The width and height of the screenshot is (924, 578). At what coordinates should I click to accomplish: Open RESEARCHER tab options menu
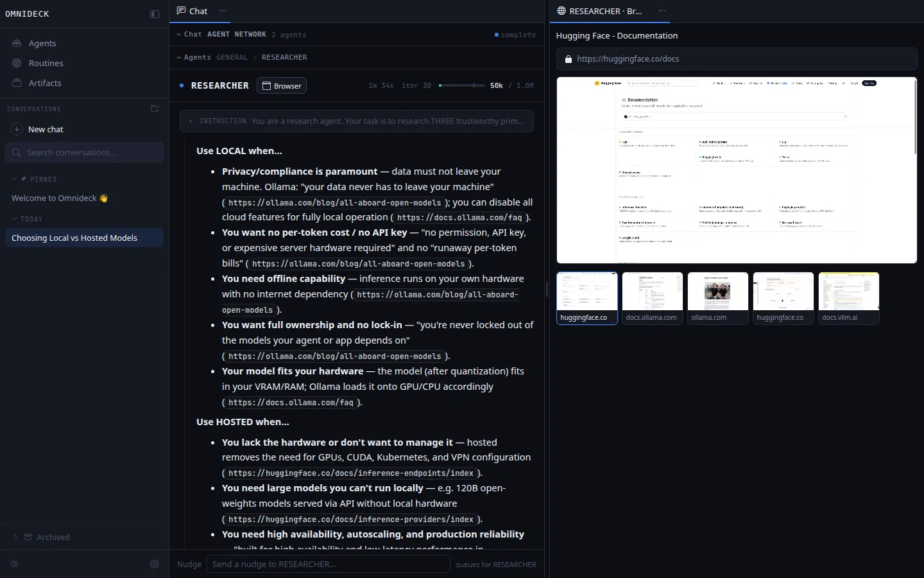point(662,11)
